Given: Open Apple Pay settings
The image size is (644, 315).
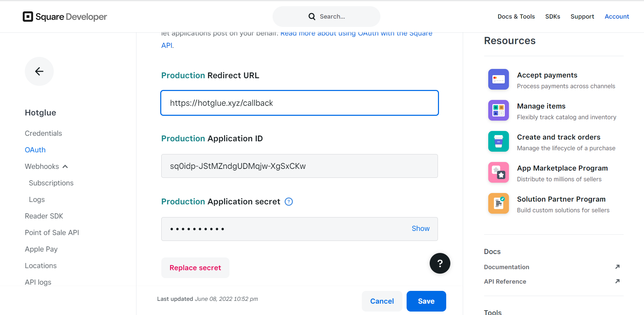Looking at the screenshot, I should coord(41,249).
